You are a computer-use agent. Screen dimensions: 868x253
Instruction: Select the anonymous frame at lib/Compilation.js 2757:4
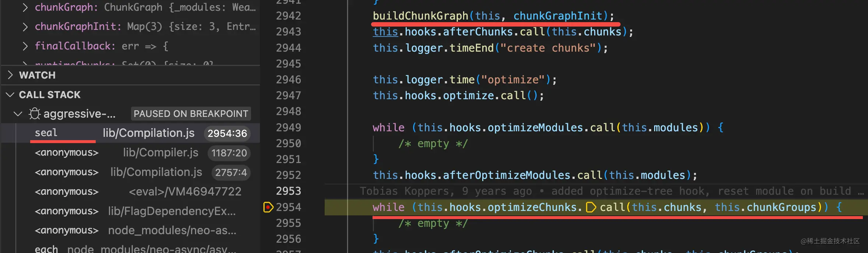click(131, 172)
